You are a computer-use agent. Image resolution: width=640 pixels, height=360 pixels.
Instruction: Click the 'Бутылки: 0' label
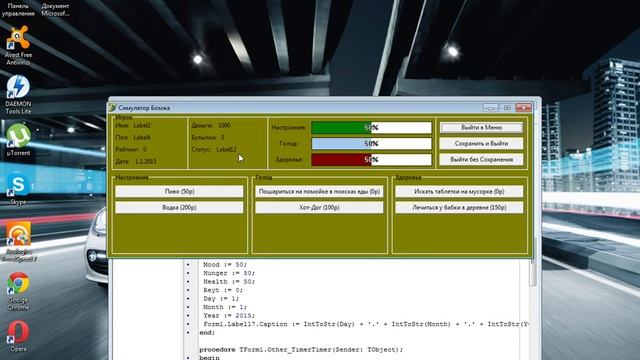(208, 138)
